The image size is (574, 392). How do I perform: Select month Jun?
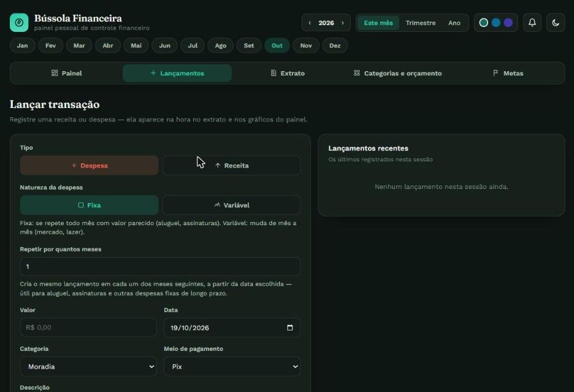tap(165, 45)
